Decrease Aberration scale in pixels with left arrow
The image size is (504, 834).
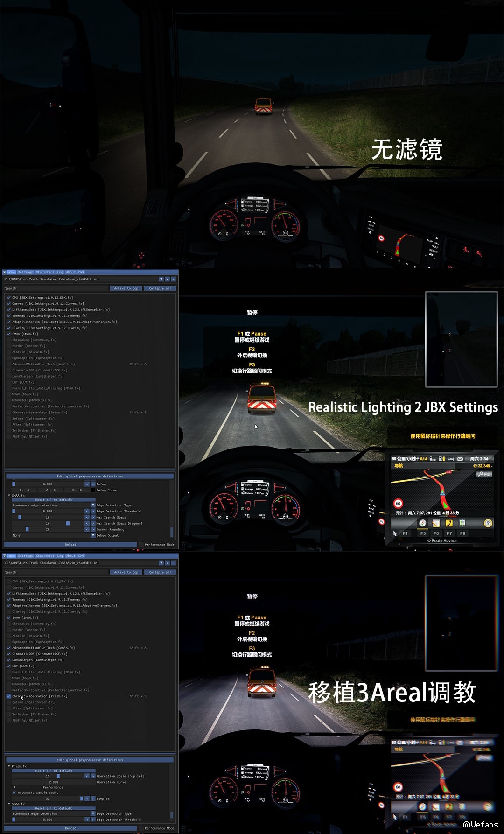pos(87,776)
